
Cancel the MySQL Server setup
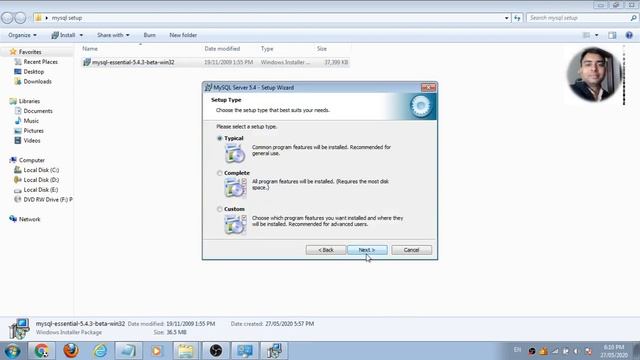pos(411,250)
